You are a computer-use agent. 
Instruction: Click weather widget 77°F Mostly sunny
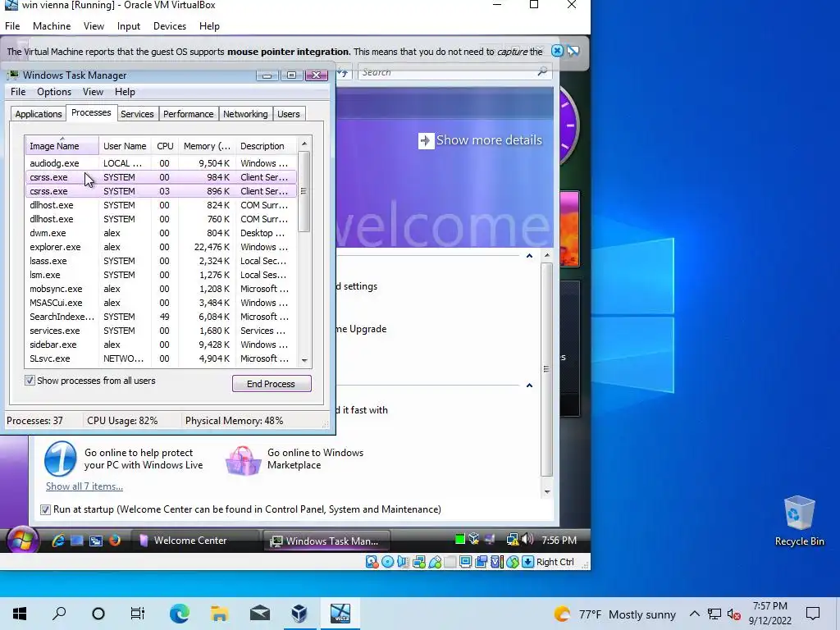(x=614, y=614)
